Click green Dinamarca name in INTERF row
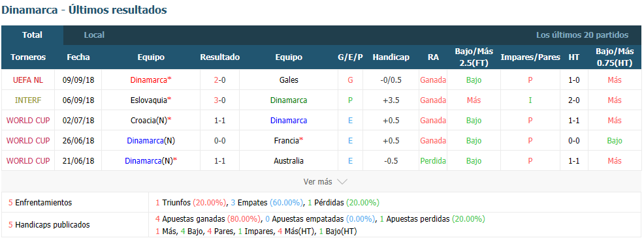The height and width of the screenshot is (238, 644). pos(289,100)
